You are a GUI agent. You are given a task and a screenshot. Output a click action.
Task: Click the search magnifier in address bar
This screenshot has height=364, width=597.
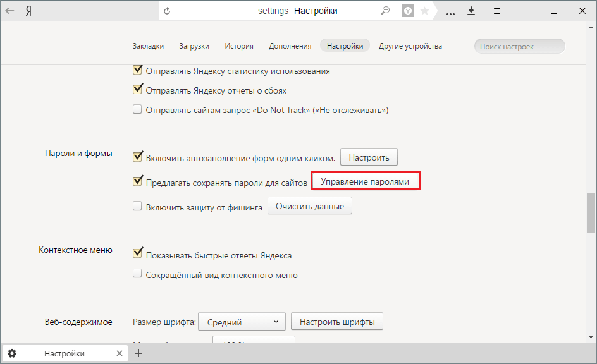pos(385,11)
